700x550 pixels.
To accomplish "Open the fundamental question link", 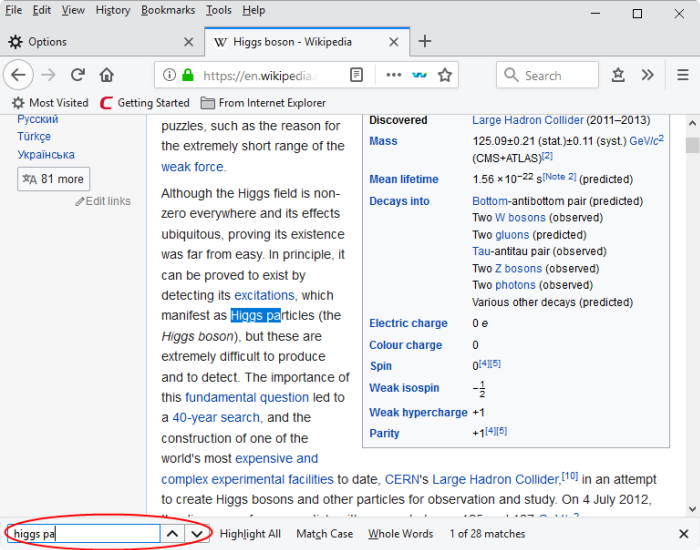I will coord(247,397).
